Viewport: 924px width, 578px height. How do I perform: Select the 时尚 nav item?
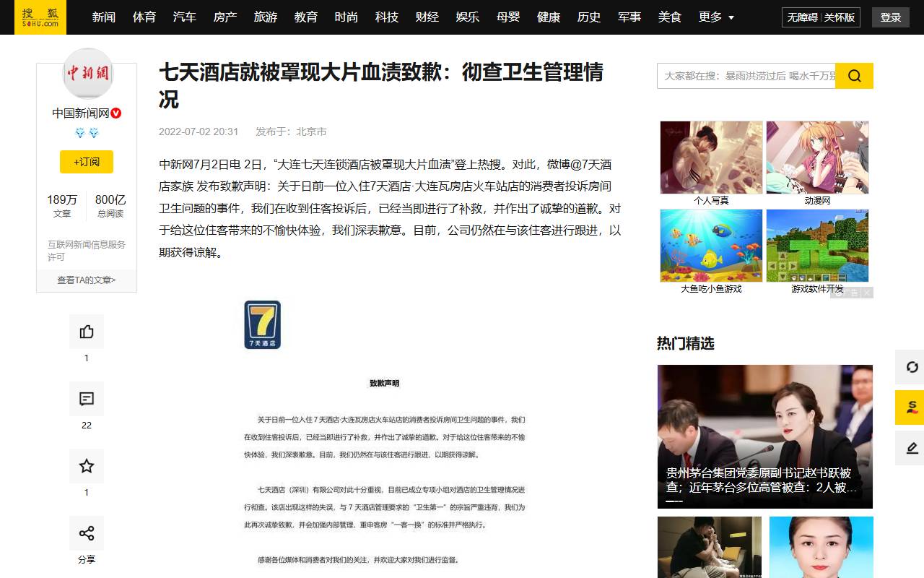346,17
